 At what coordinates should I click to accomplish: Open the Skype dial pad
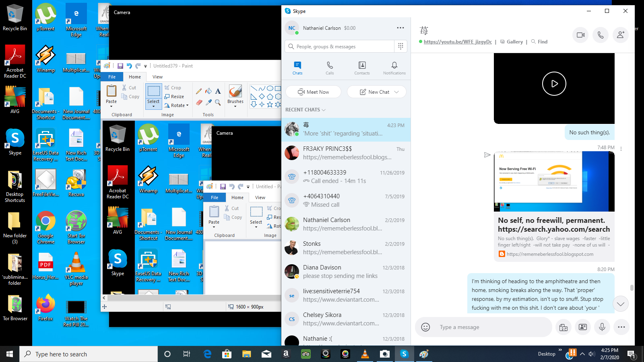(x=400, y=46)
